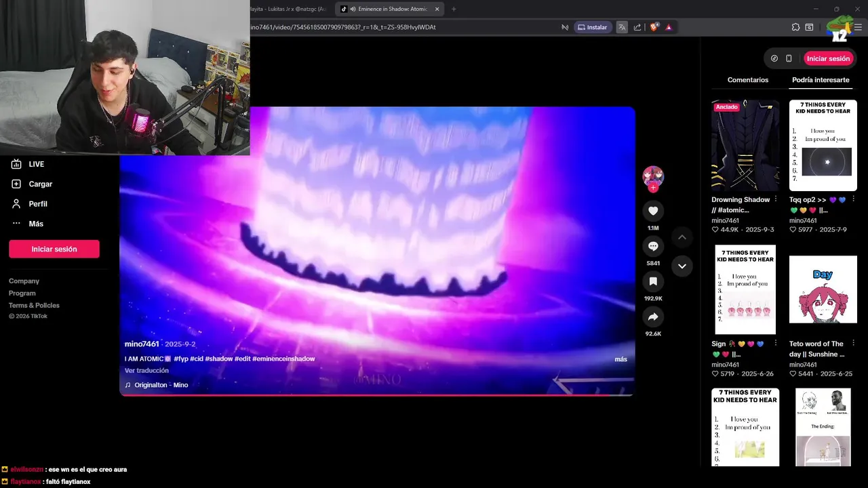Go to previous video with up chevron
868x488 pixels.
(x=682, y=237)
